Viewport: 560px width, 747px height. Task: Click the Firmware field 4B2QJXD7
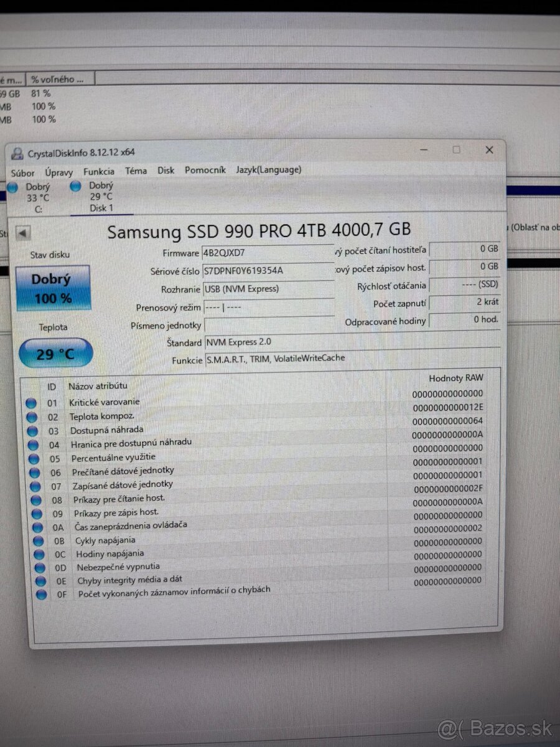pyautogui.click(x=268, y=253)
